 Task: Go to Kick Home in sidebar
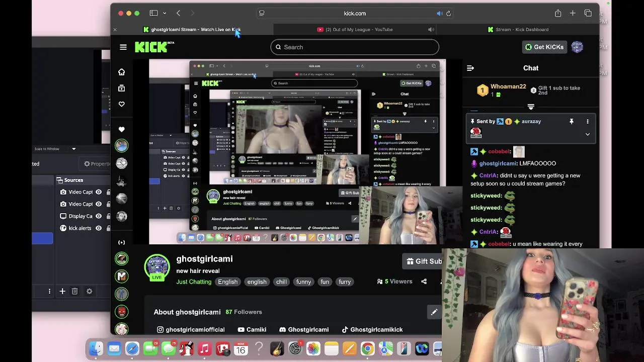tap(121, 72)
